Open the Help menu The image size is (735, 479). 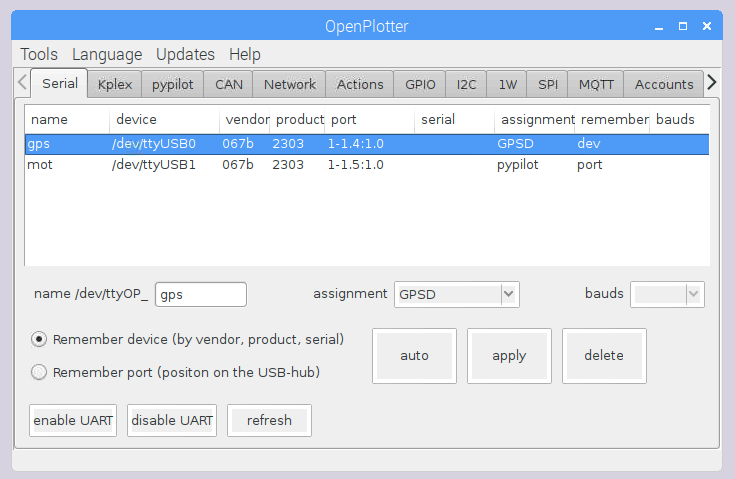click(x=245, y=54)
